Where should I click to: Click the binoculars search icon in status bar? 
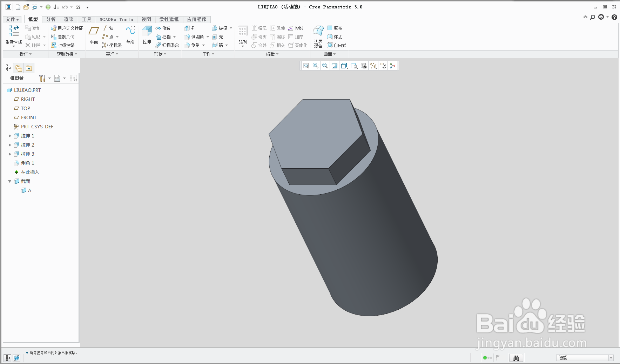[516, 358]
